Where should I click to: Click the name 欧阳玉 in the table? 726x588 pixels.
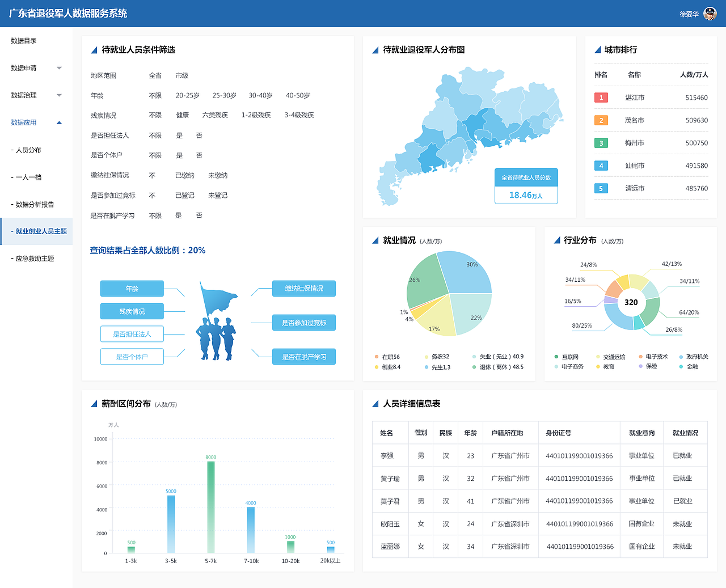click(x=390, y=524)
